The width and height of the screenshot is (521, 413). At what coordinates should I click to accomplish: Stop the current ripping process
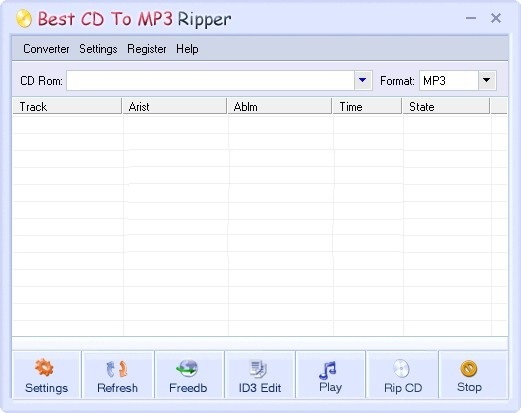[473, 375]
